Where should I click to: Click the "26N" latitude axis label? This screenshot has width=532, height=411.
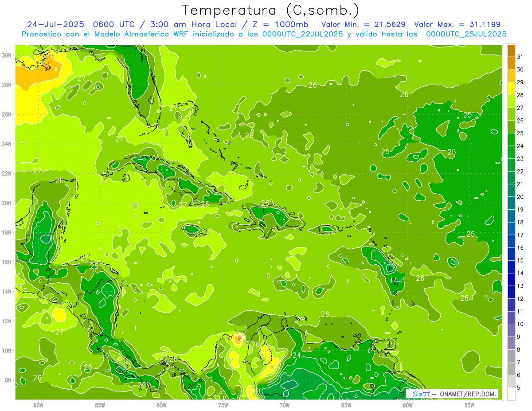(x=7, y=114)
